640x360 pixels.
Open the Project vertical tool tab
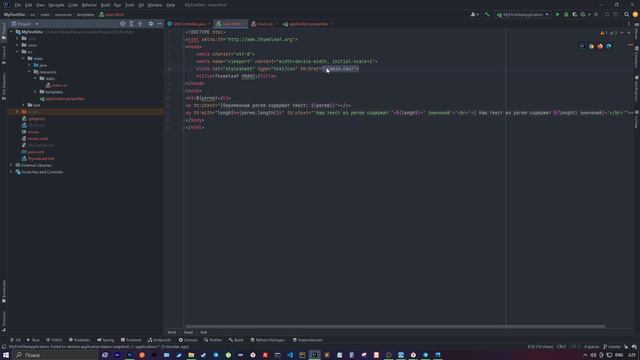coord(4,32)
